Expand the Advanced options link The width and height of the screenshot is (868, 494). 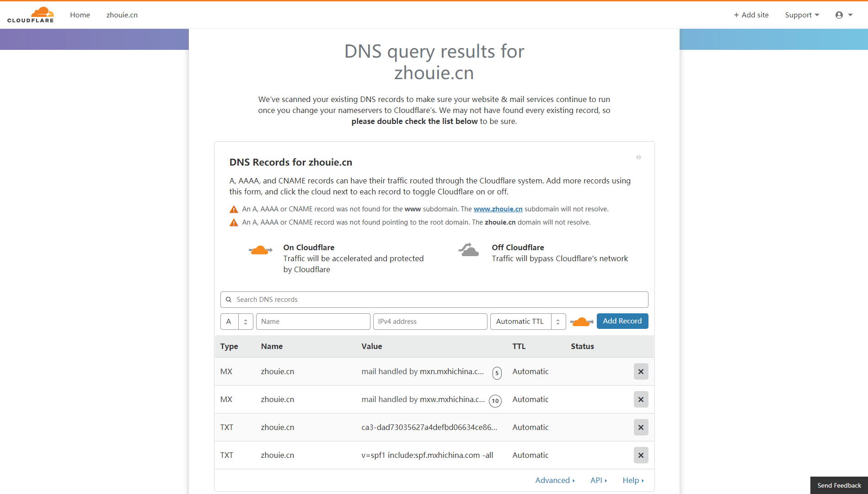555,480
